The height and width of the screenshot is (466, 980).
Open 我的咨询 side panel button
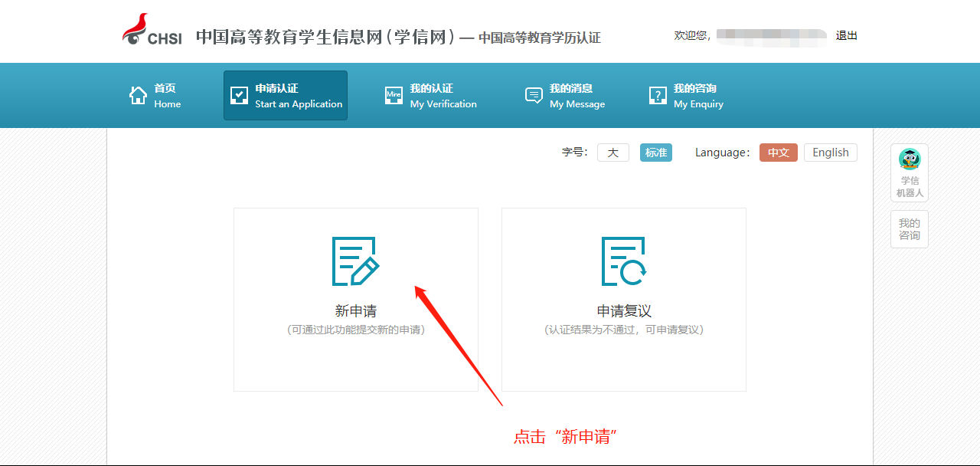(910, 229)
